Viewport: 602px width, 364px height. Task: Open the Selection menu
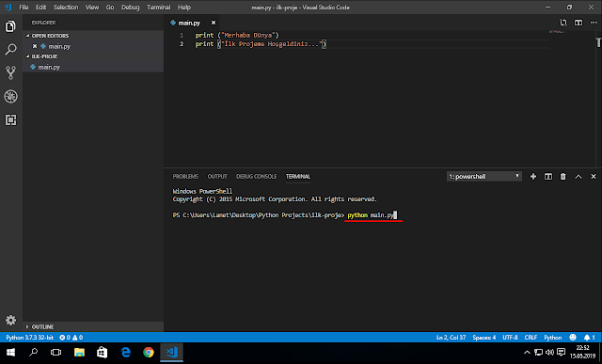pos(66,7)
